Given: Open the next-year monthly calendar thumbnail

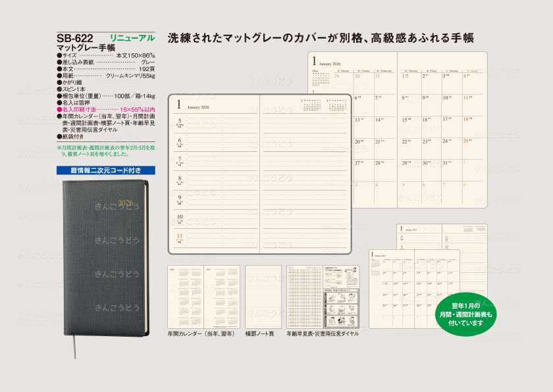Looking at the screenshot, I should tap(414, 289).
